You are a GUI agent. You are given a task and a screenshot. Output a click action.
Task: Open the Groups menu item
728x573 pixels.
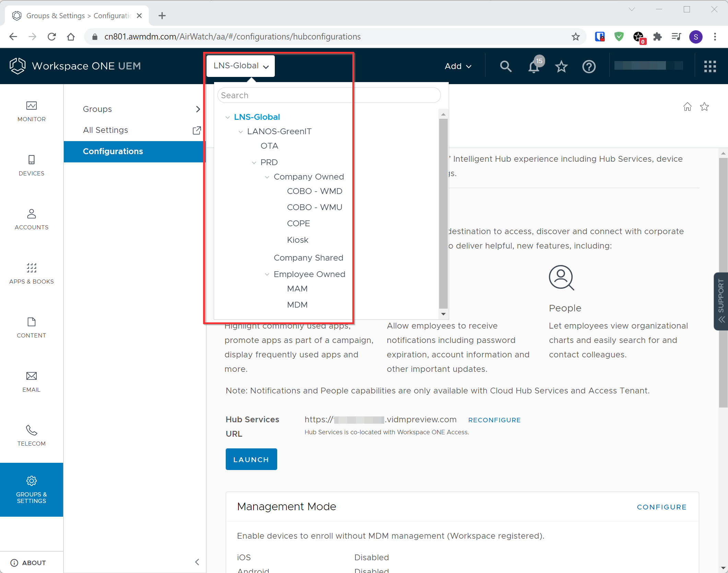97,109
